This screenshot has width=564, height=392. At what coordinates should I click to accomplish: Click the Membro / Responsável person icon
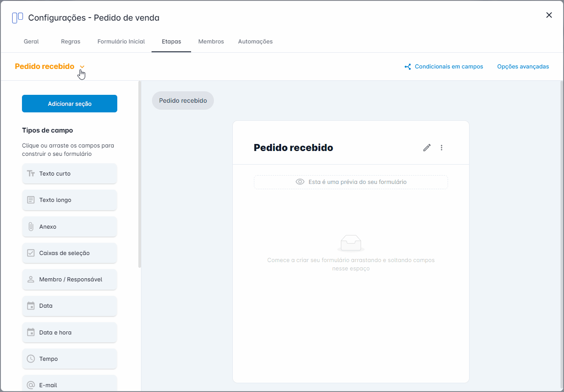[31, 279]
